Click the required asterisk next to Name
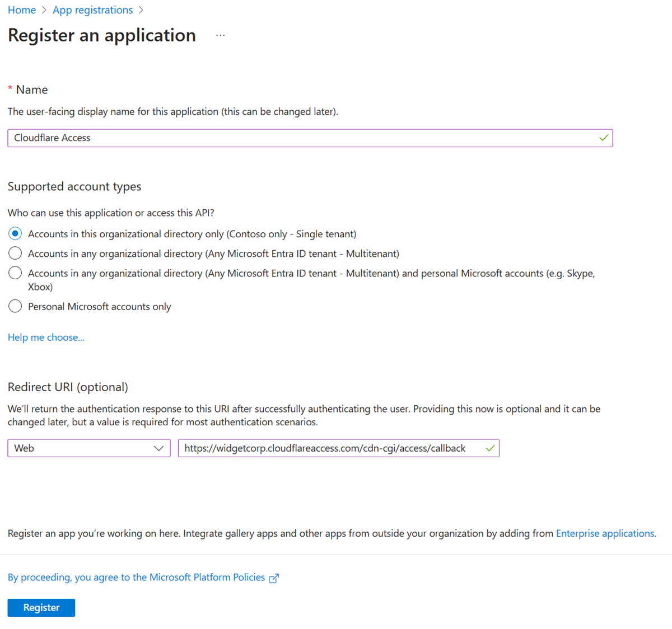This screenshot has width=672, height=629. click(10, 88)
